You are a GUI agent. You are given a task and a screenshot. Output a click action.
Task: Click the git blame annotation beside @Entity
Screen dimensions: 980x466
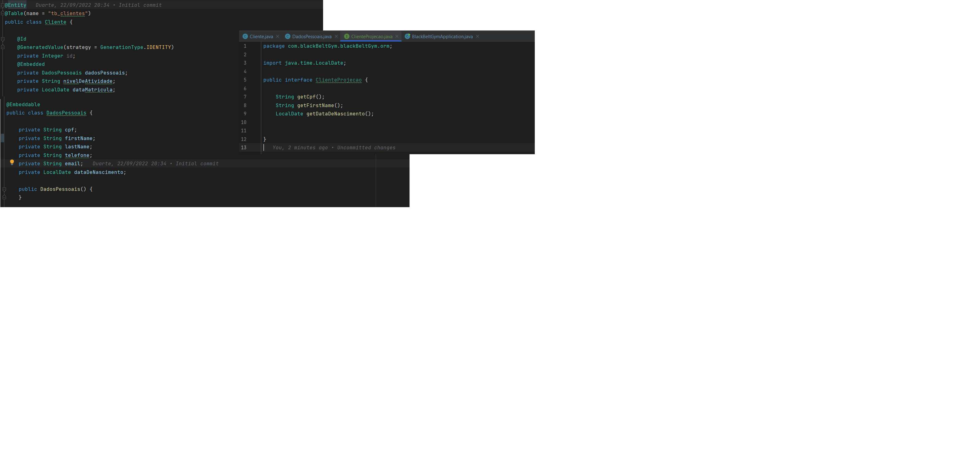click(x=99, y=5)
